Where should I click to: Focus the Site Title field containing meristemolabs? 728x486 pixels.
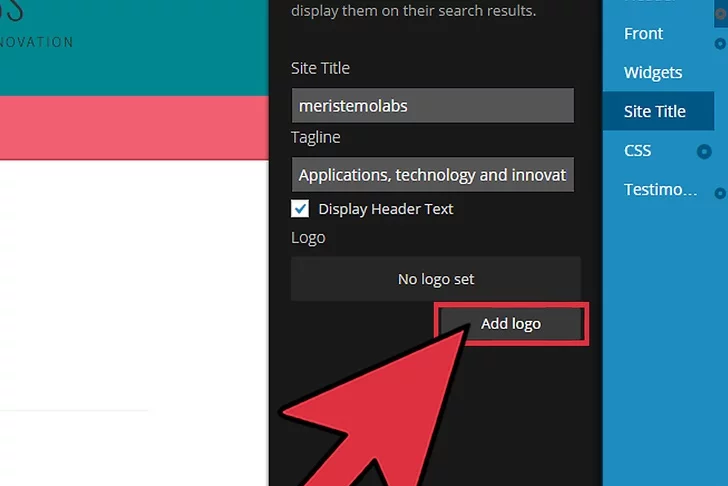pos(432,106)
